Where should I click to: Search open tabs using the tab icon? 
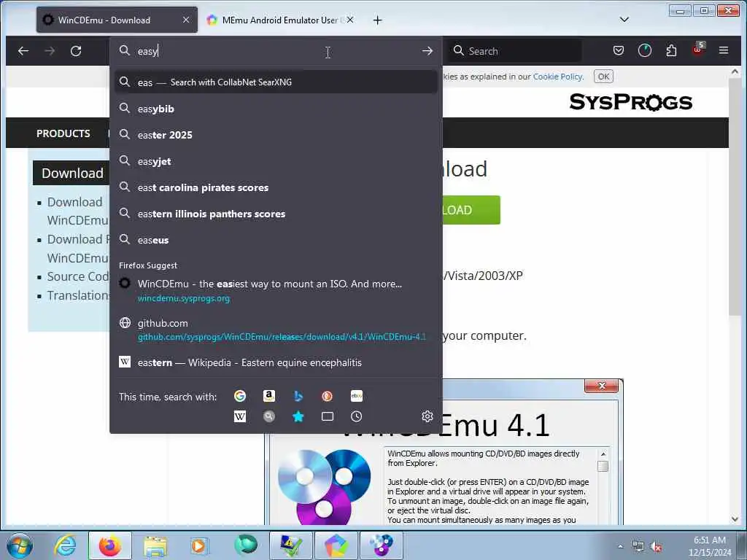coord(328,416)
